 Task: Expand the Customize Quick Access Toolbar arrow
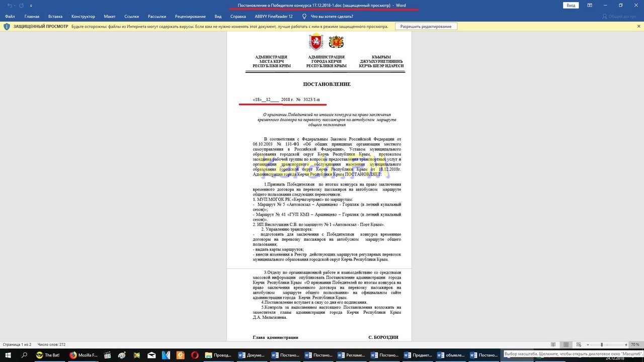tap(31, 6)
